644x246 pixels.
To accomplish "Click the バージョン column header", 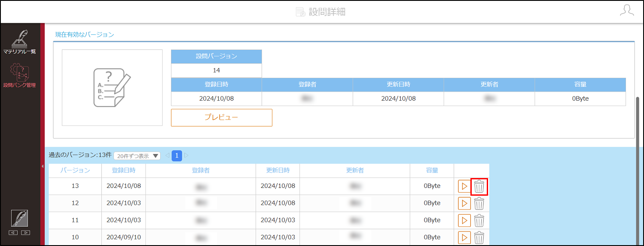I will 75,170.
